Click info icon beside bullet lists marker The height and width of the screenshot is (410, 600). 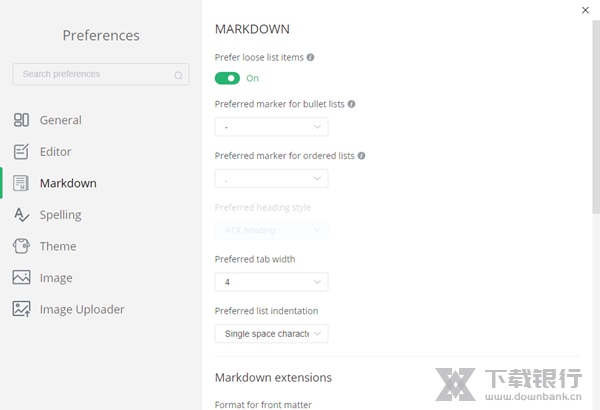click(352, 103)
